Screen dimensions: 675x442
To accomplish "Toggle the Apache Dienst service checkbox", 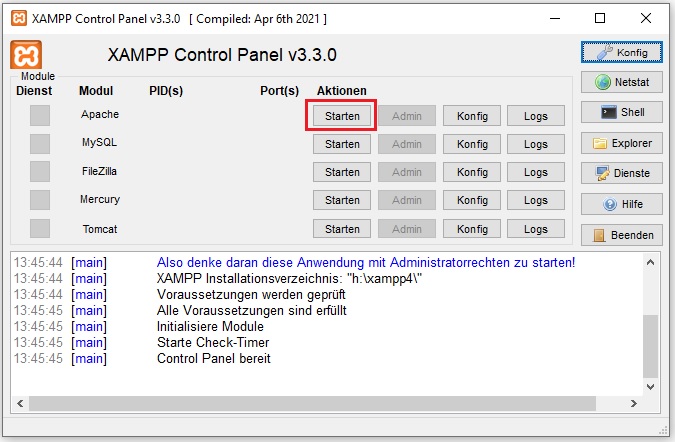I will point(40,115).
